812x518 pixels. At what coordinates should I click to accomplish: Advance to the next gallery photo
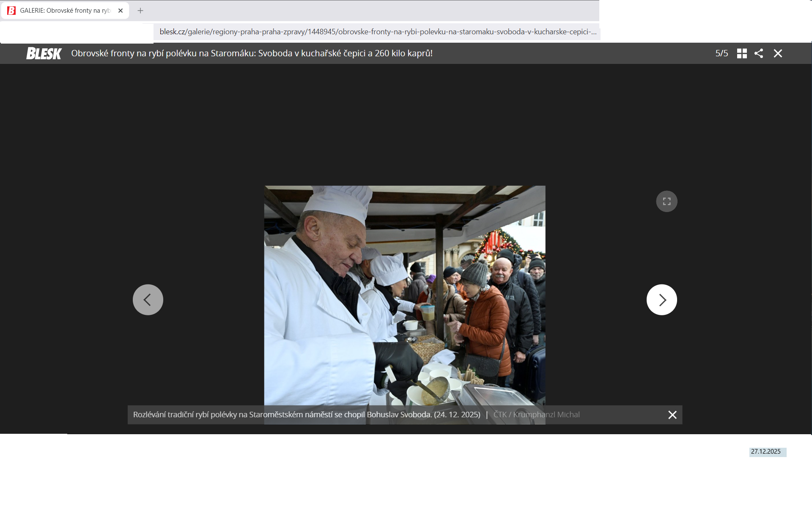point(661,300)
